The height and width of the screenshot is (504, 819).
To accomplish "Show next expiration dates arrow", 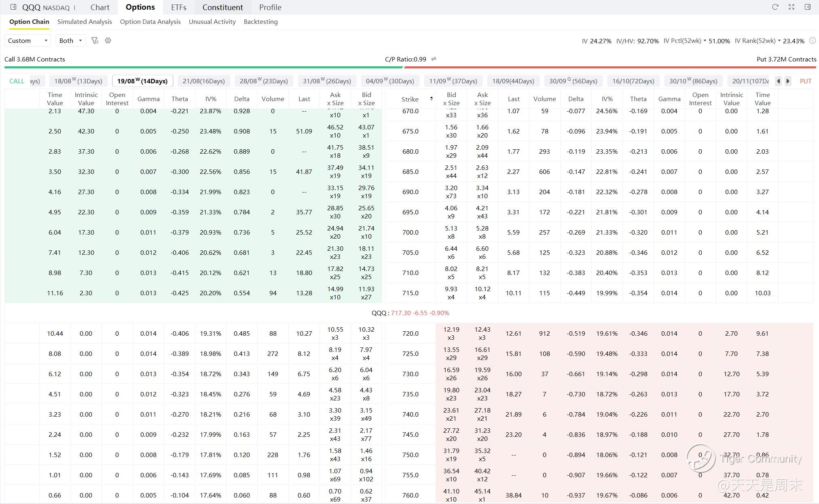I will (788, 81).
